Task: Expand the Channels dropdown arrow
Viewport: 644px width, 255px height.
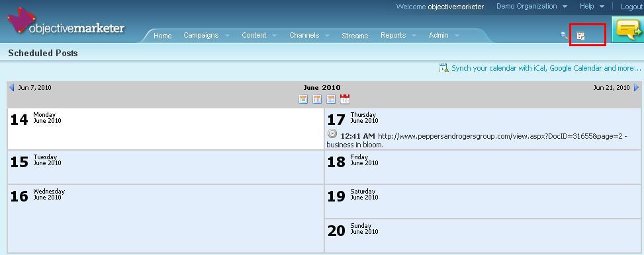Action: coord(328,36)
